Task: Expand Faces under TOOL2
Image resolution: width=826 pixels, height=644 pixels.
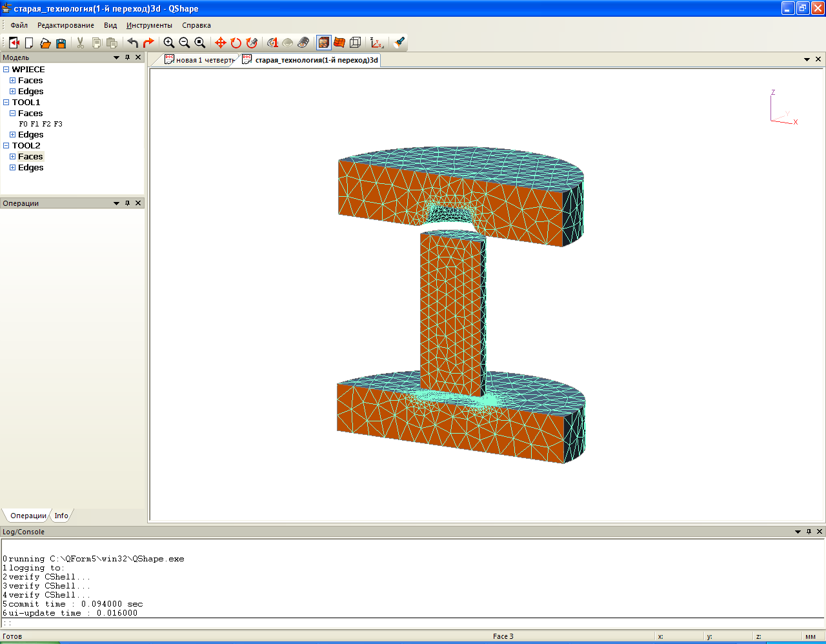Action: 12,157
